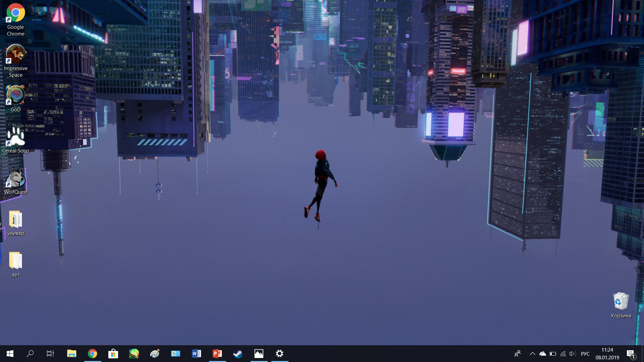Screen dimensions: 644x362
Task: Switch input language via РУС indicator
Action: 585,354
